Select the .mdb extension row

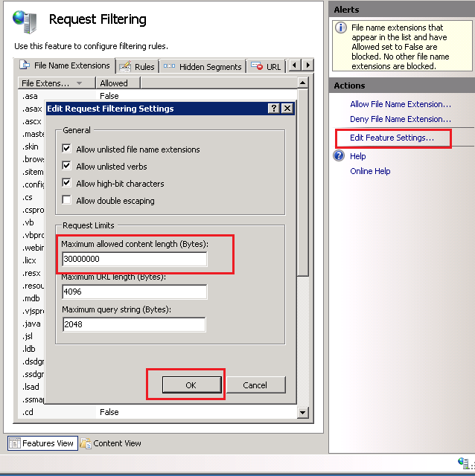(x=31, y=298)
